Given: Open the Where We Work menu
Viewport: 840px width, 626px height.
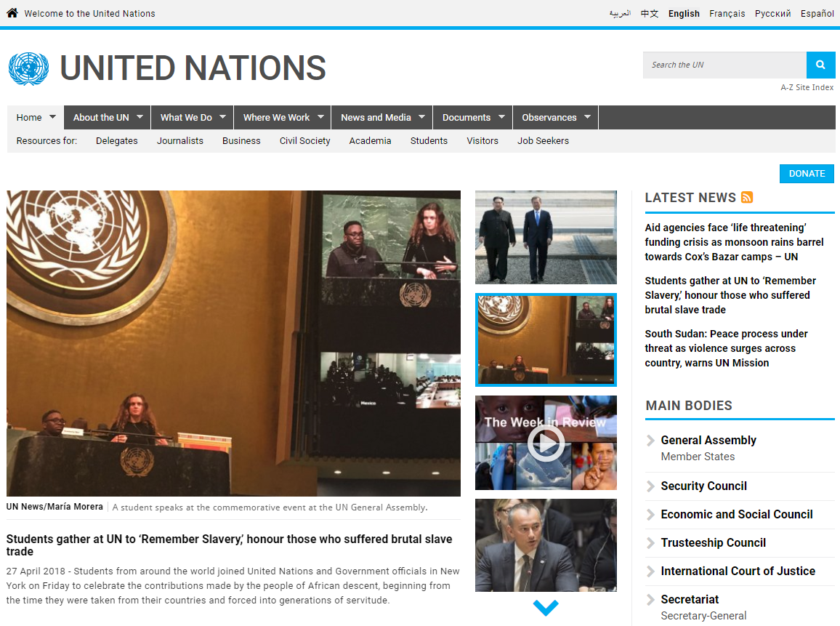Looking at the screenshot, I should [x=276, y=117].
